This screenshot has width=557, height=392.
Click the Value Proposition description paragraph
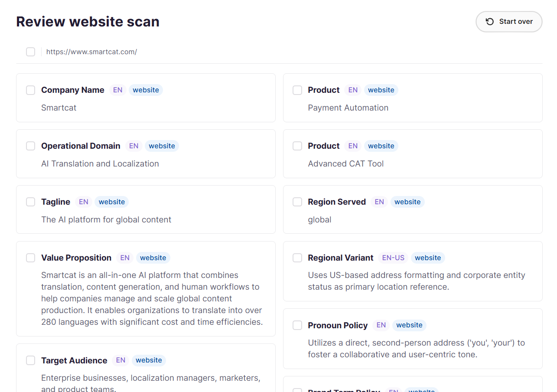[x=152, y=299]
